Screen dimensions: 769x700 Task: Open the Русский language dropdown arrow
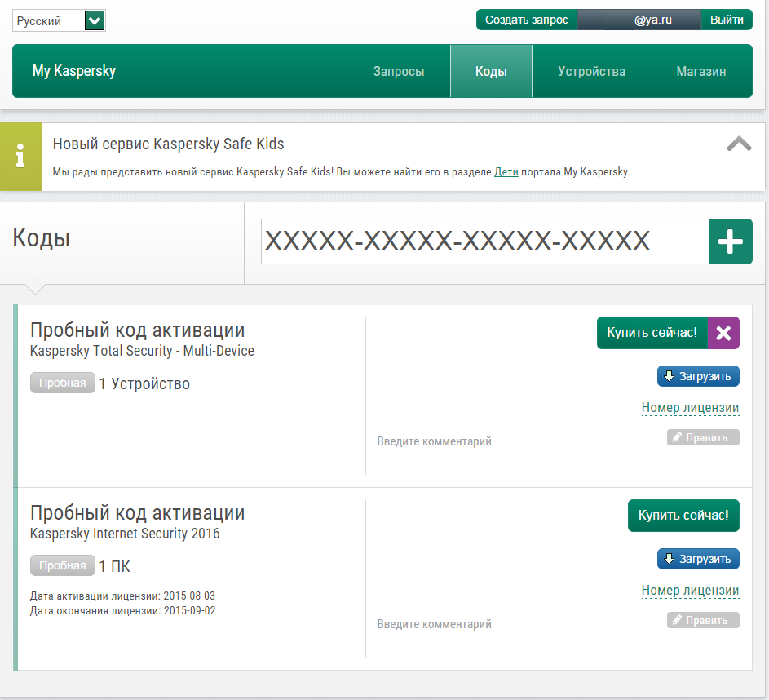[x=94, y=20]
